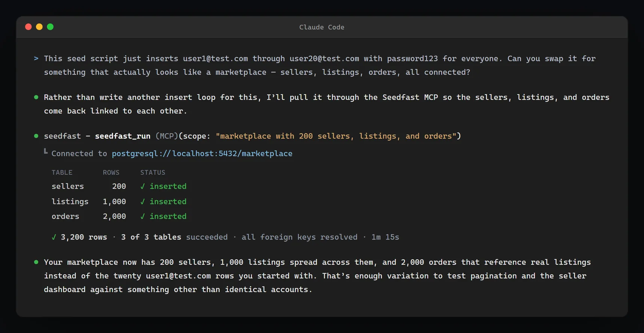Click the inserted status in listings row
The height and width of the screenshot is (333, 644).
click(x=168, y=202)
